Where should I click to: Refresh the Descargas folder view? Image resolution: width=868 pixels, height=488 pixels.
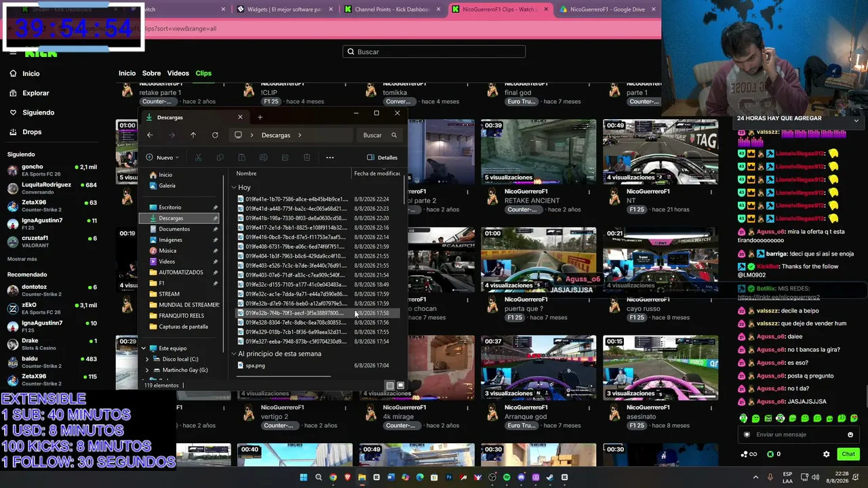tap(215, 135)
